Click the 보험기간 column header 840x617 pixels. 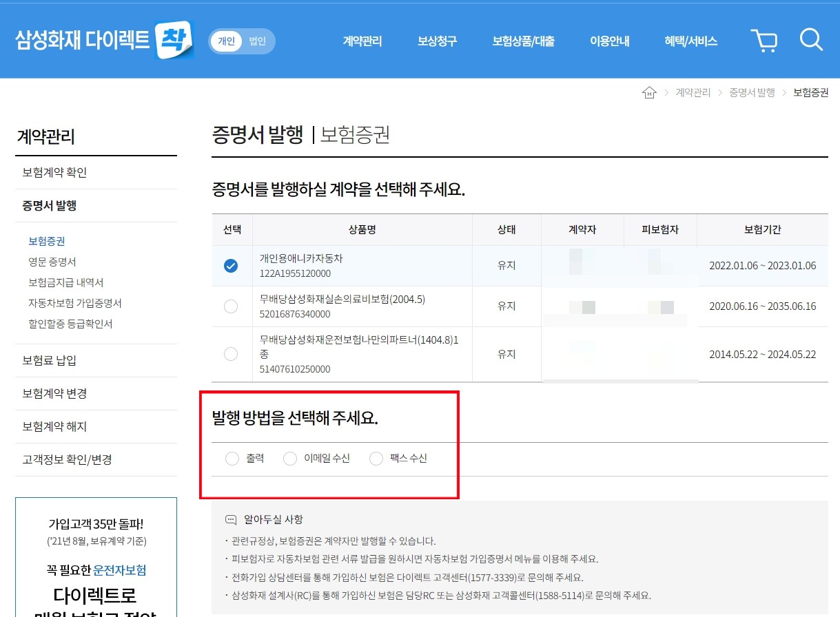pos(762,230)
